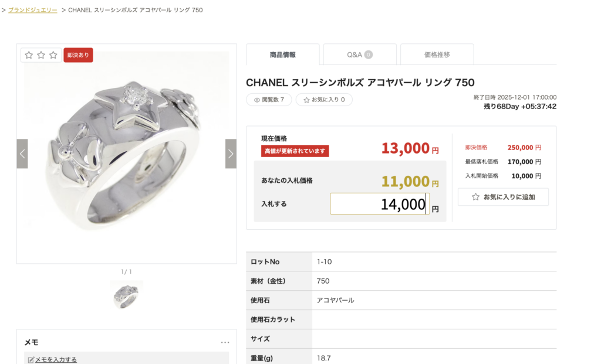Image resolution: width=601 pixels, height=364 pixels.
Task: Click the eye icon for view count
Action: tap(256, 100)
